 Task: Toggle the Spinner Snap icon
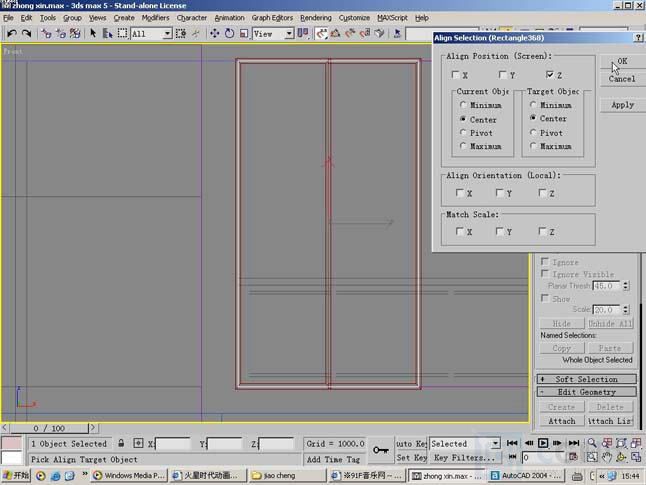(x=365, y=33)
